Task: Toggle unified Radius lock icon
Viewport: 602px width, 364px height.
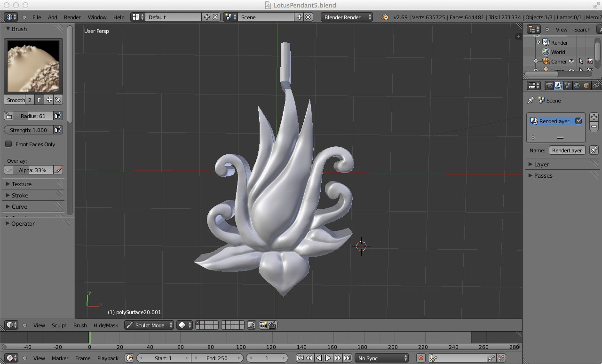Action: coord(8,116)
